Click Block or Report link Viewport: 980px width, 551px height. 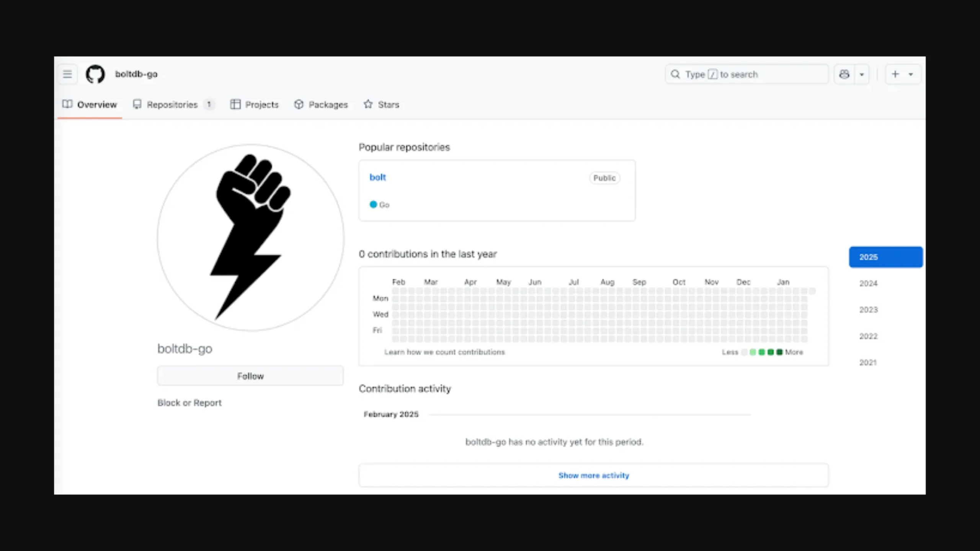[x=189, y=403]
